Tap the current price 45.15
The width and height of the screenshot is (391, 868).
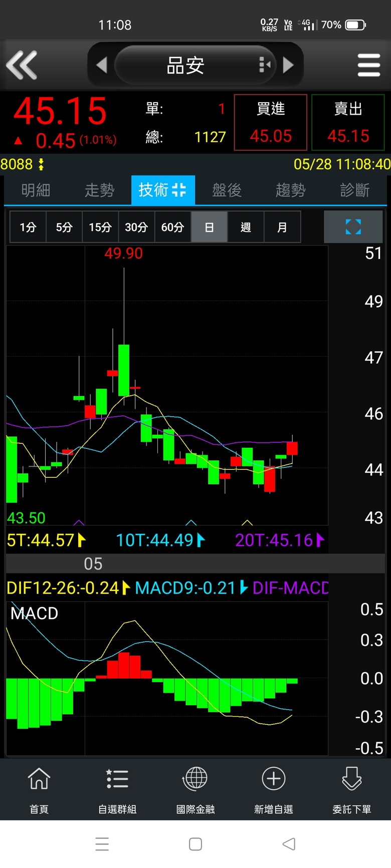click(60, 111)
